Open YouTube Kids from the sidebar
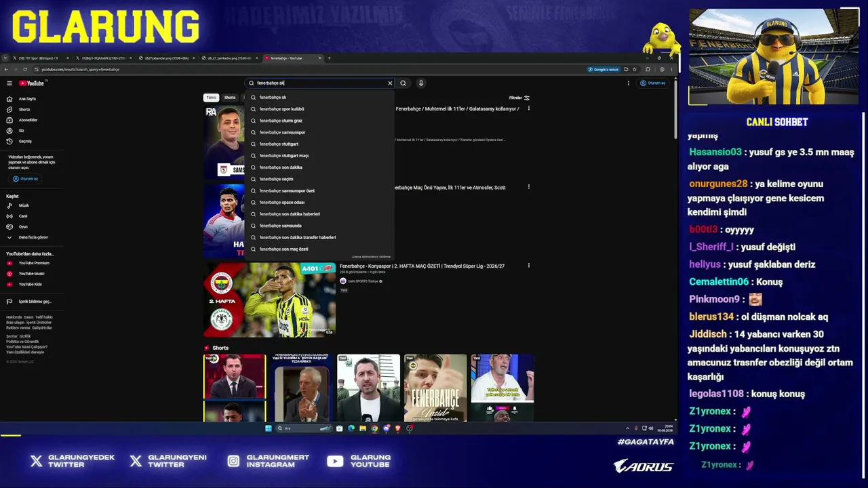The image size is (868, 488). tap(31, 285)
